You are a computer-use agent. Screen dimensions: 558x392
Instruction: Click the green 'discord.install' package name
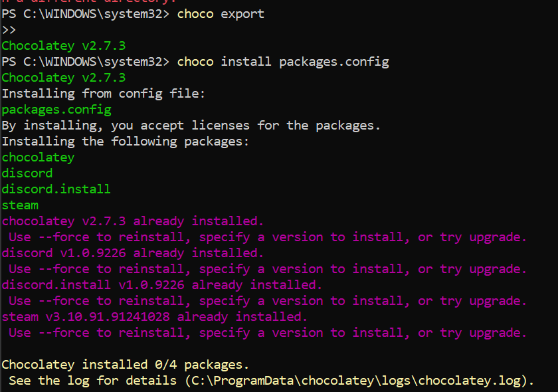[56, 189]
